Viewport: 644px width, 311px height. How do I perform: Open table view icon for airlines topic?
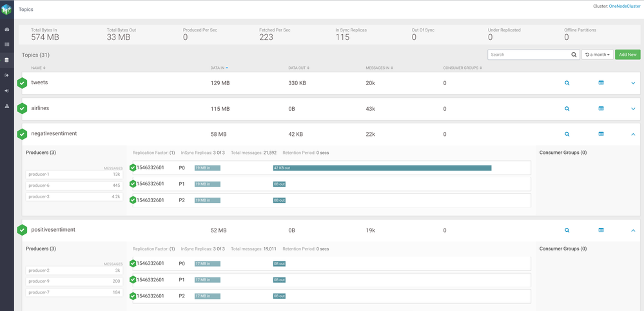pyautogui.click(x=601, y=109)
